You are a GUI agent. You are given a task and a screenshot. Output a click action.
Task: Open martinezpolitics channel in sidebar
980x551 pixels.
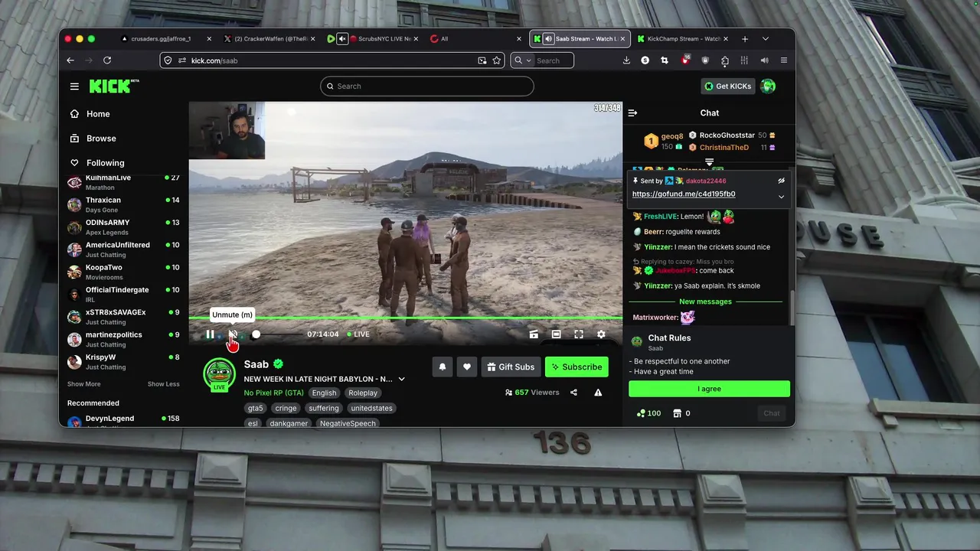tap(123, 339)
